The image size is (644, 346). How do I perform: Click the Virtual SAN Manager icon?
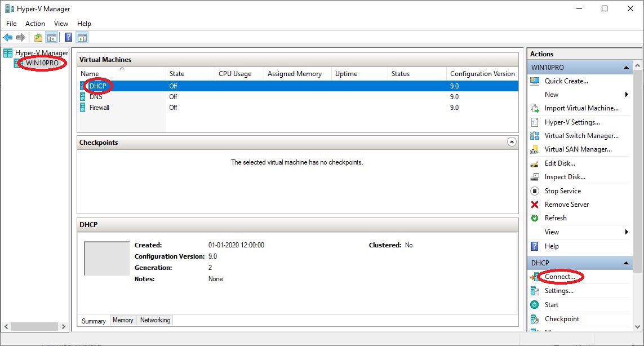(x=535, y=149)
